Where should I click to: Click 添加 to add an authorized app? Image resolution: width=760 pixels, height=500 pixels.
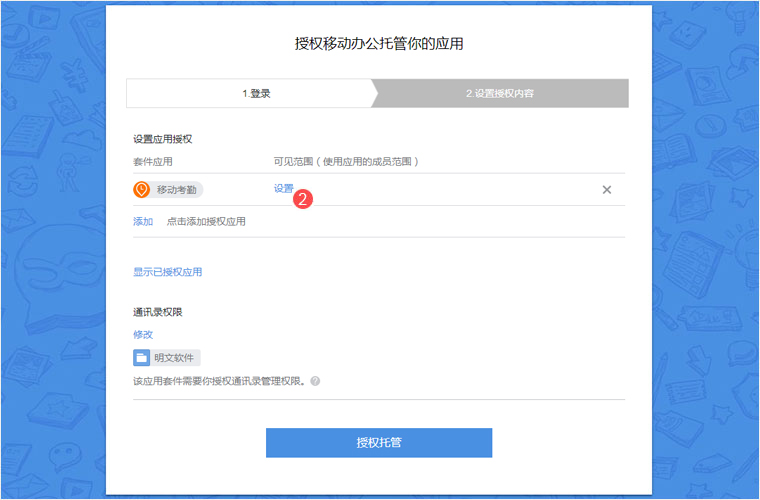pos(143,221)
